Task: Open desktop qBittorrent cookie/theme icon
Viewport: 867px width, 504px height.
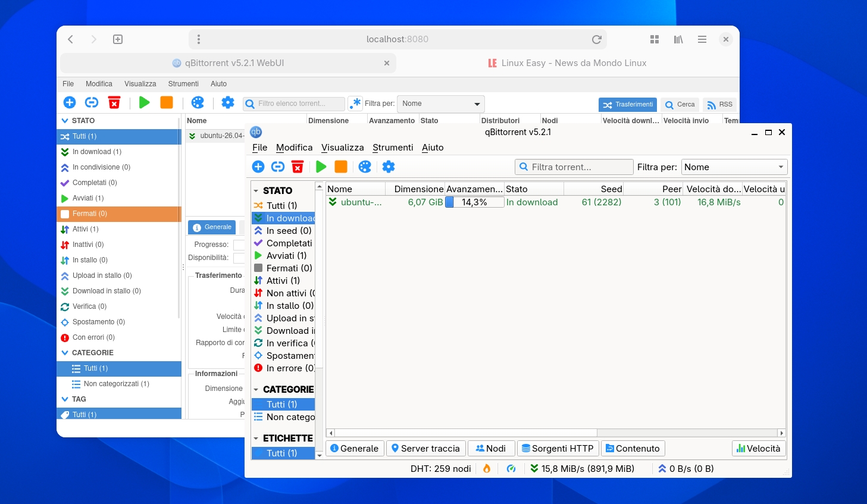Action: click(x=365, y=167)
